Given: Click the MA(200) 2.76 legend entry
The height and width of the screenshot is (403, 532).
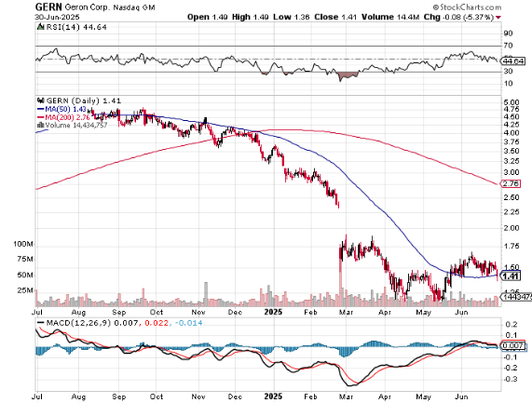Looking at the screenshot, I should (x=63, y=117).
